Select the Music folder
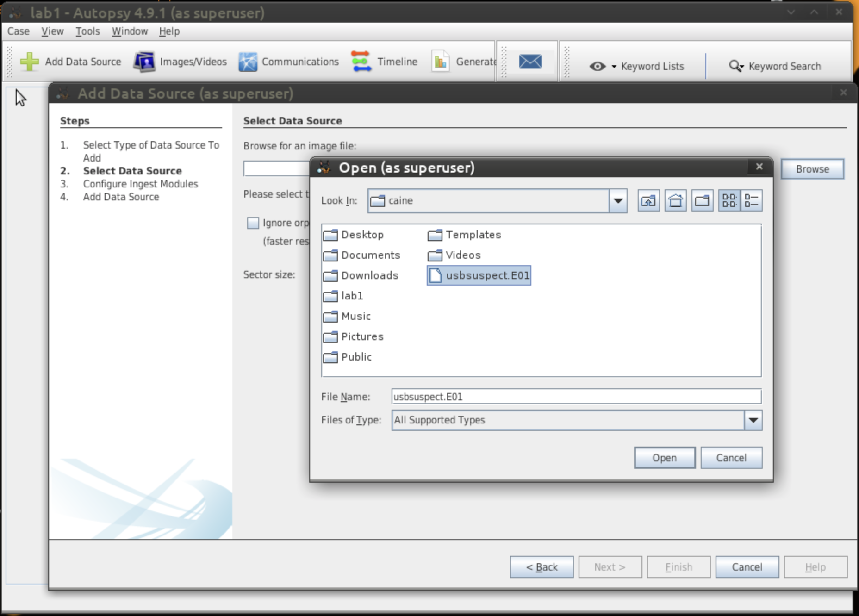Viewport: 859px width, 616px height. pos(347,316)
